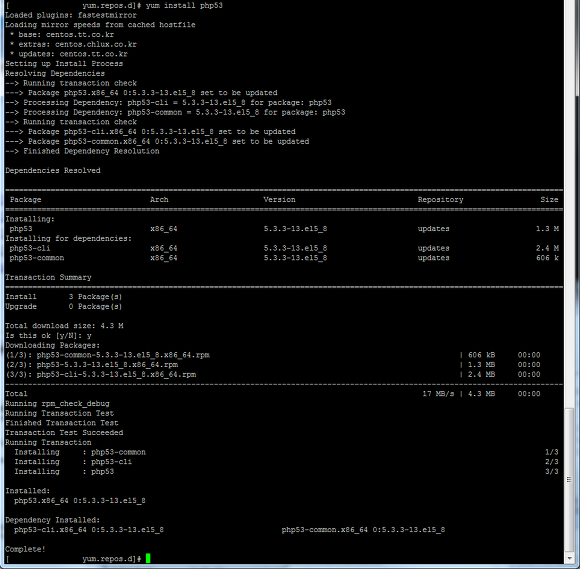
Task: Click the '2.4 M' size value
Action: pos(547,248)
